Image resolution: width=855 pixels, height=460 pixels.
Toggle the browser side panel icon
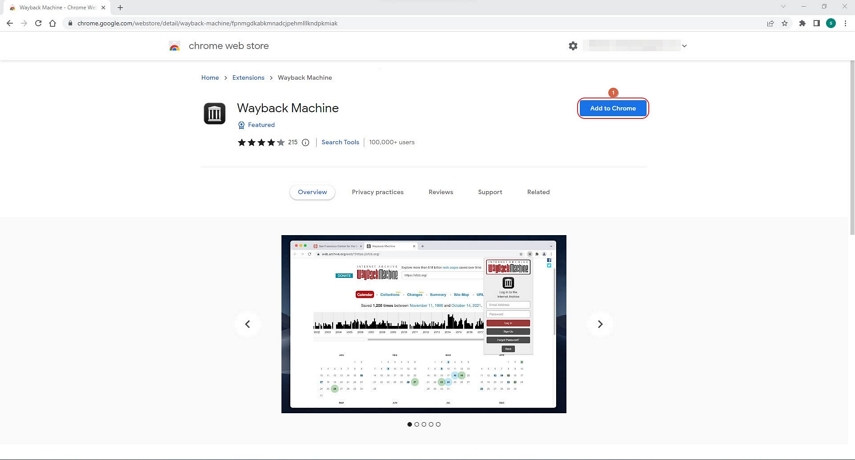[816, 23]
